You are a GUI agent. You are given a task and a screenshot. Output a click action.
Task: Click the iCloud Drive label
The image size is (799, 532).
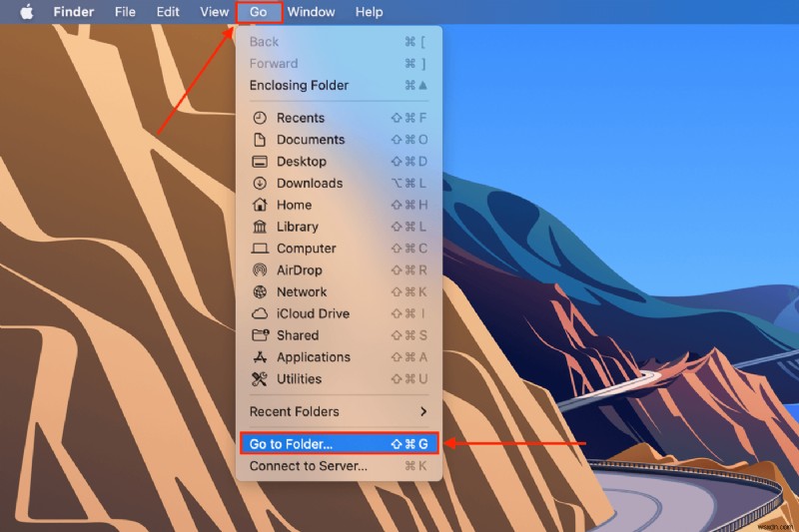tap(313, 313)
